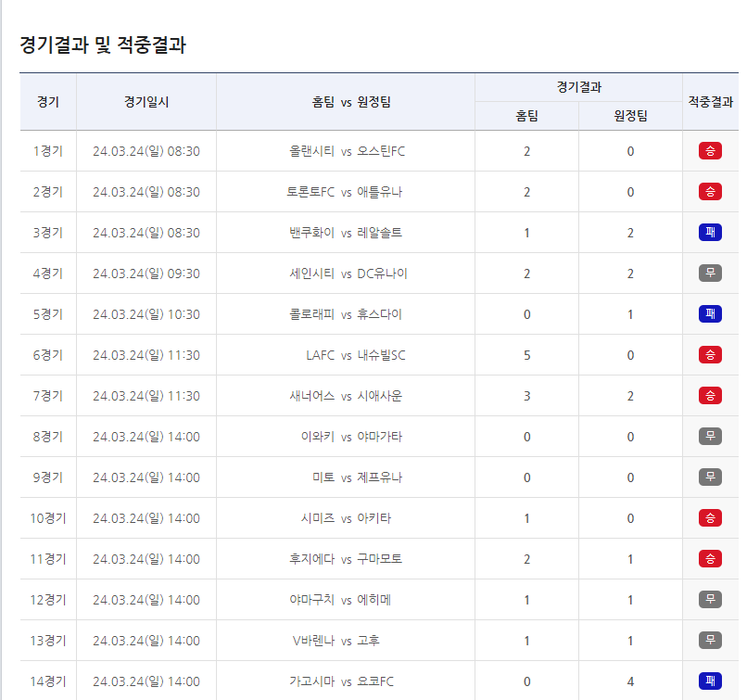Select the 콜로래피 vs 휴스다이 matchup

click(346, 314)
